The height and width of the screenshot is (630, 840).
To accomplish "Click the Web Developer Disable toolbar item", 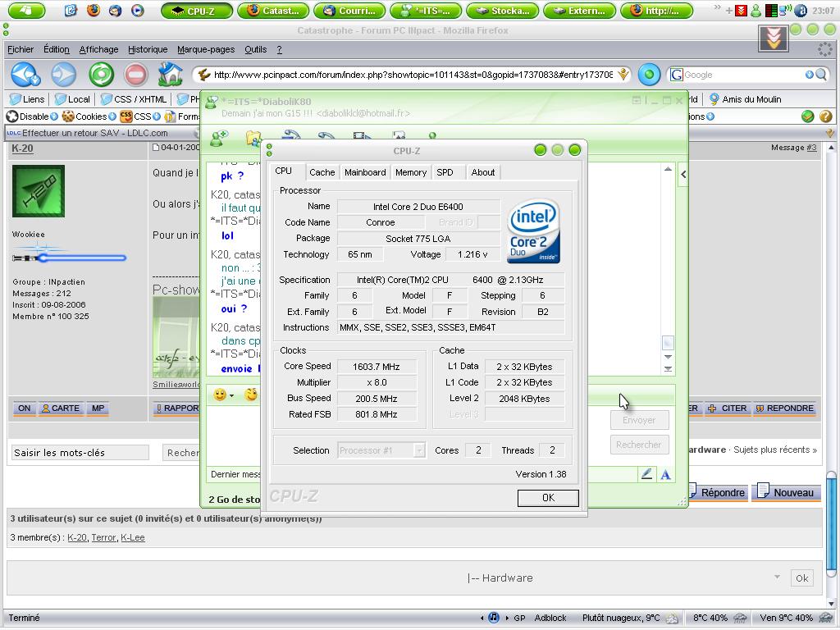I will (32, 116).
